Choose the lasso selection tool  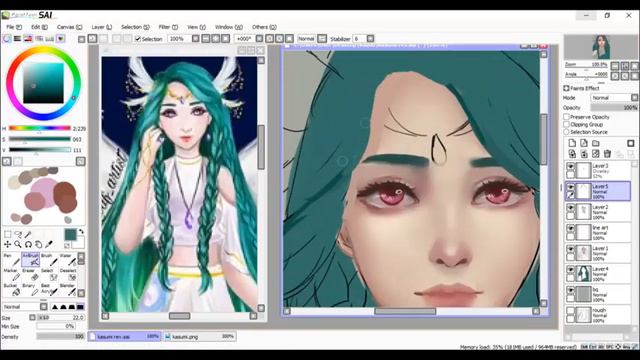[18, 234]
